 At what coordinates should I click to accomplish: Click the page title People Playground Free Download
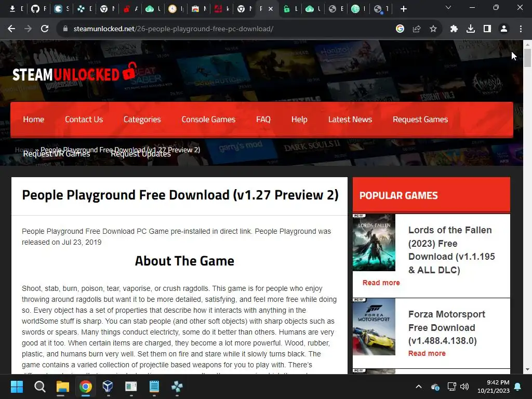pos(180,195)
